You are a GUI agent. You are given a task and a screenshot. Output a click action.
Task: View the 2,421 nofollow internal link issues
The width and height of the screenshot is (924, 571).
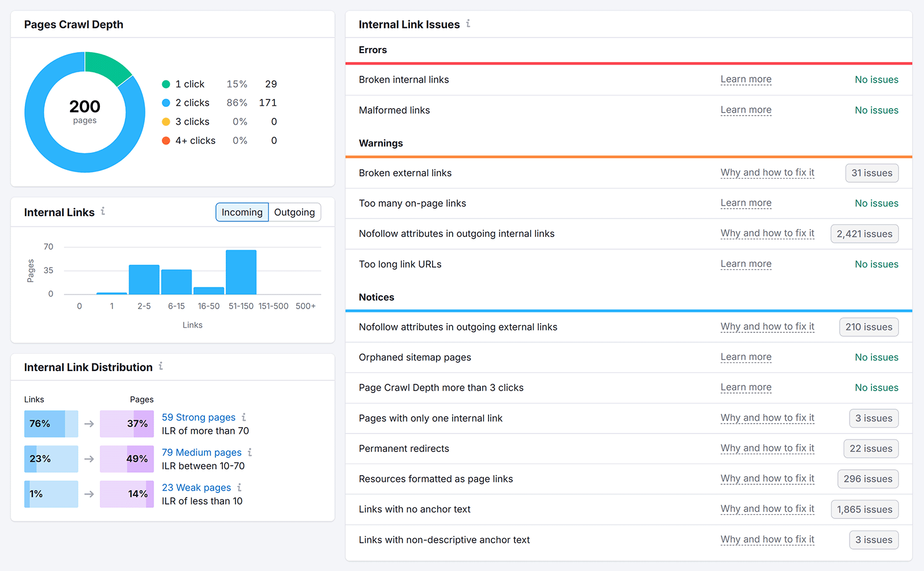pyautogui.click(x=864, y=233)
